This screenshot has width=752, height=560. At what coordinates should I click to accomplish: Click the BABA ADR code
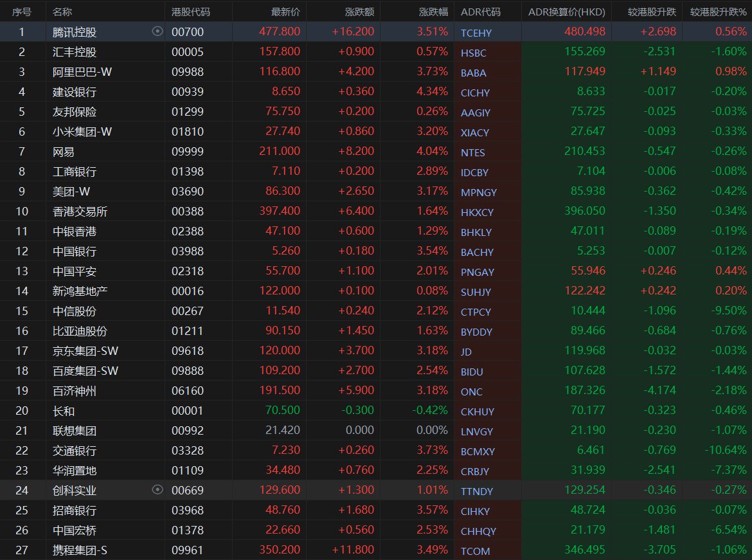(x=473, y=73)
